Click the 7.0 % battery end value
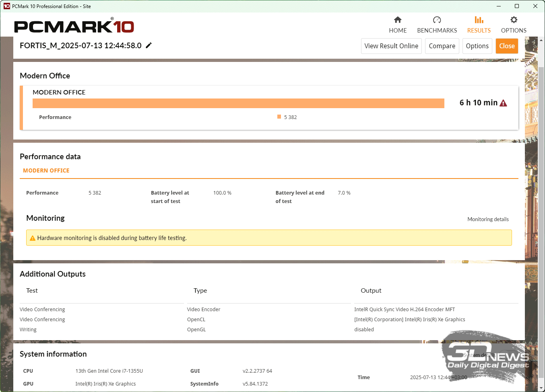The image size is (545, 392). [x=344, y=193]
